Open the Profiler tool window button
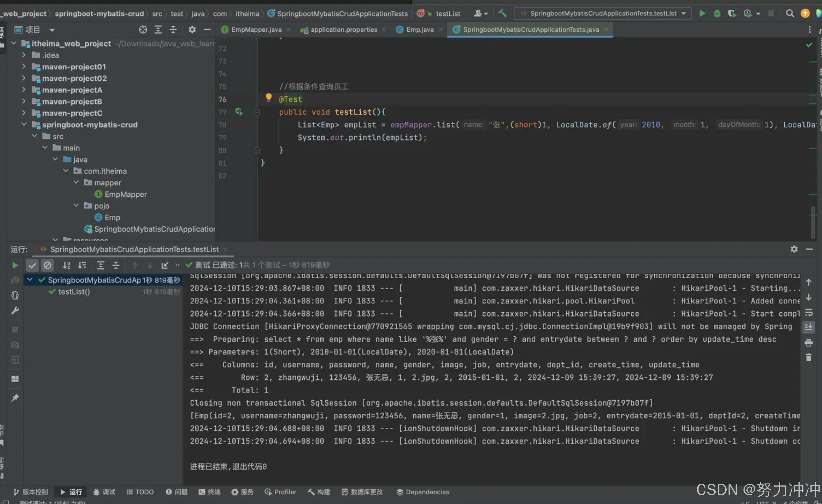This screenshot has height=504, width=822. (x=280, y=492)
